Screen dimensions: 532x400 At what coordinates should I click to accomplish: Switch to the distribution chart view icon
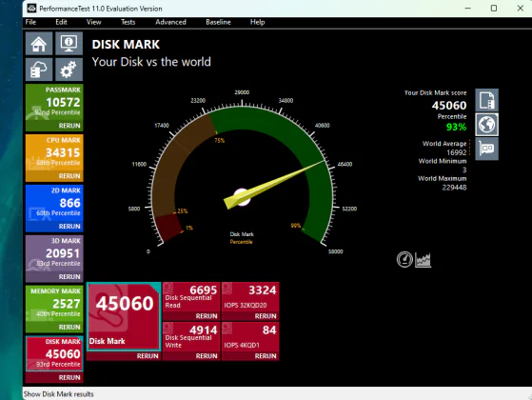tap(424, 260)
